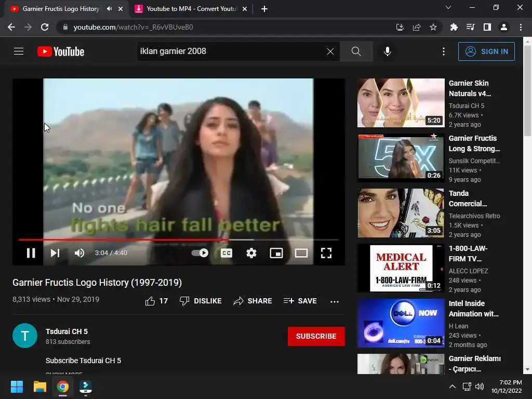
Task: Enable miniplayer mode
Action: pyautogui.click(x=276, y=253)
